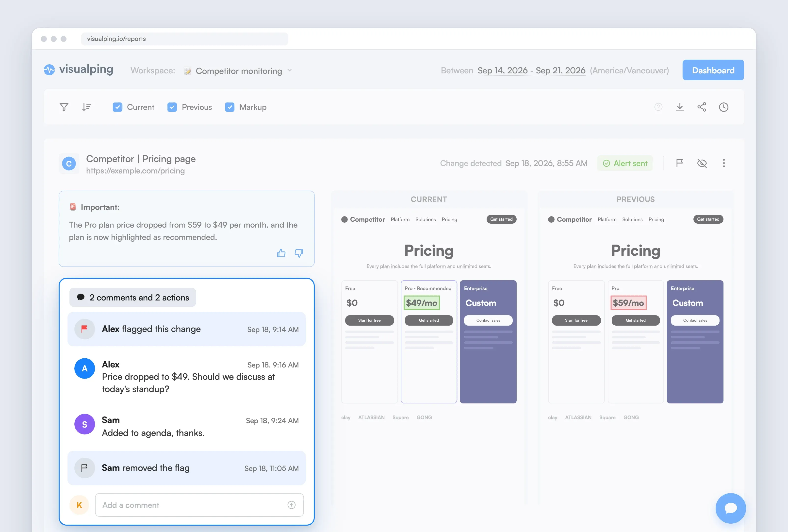The width and height of the screenshot is (788, 532).
Task: Click Alex's blue 'A' avatar
Action: tap(84, 368)
